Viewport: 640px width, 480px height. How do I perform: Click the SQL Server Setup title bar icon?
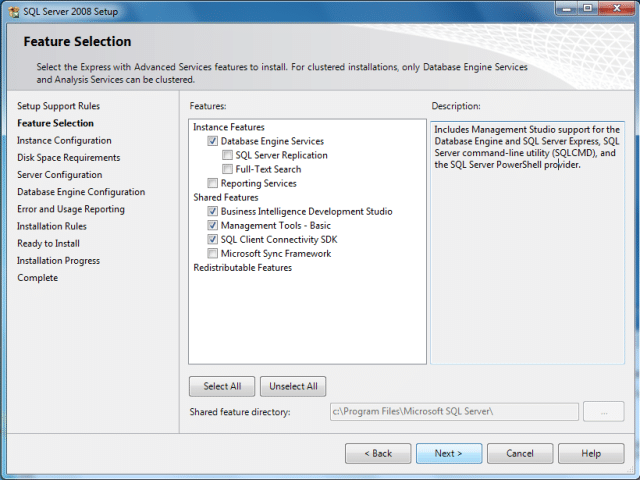[x=13, y=11]
